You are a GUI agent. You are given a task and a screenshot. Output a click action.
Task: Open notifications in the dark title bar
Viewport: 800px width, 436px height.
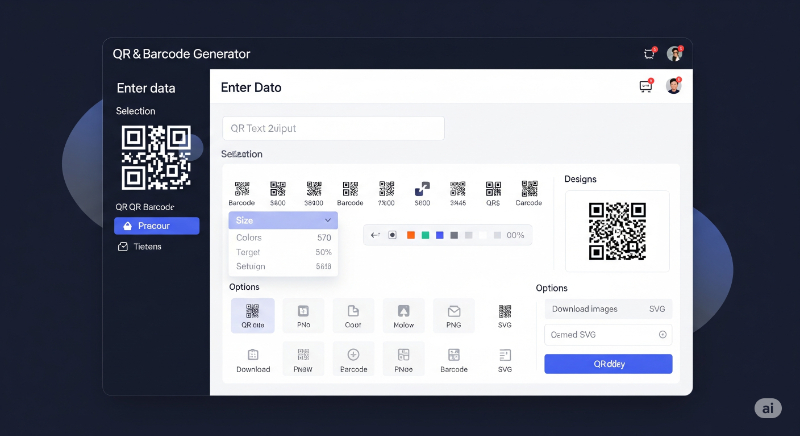click(649, 54)
